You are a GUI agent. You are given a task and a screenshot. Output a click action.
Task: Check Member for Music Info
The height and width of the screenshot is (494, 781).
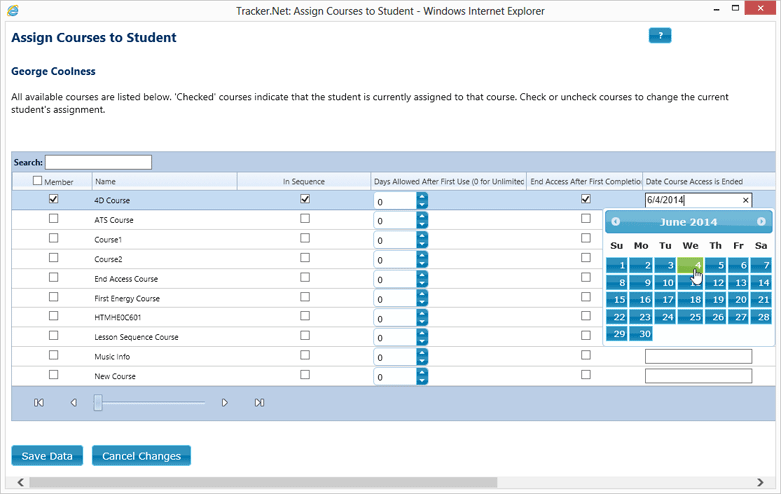pyautogui.click(x=53, y=355)
